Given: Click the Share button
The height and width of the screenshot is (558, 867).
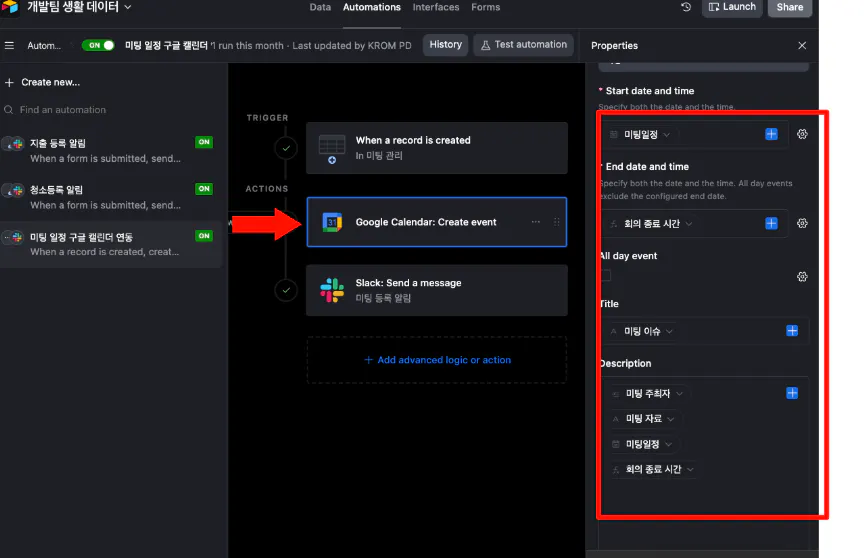Looking at the screenshot, I should click(x=790, y=7).
